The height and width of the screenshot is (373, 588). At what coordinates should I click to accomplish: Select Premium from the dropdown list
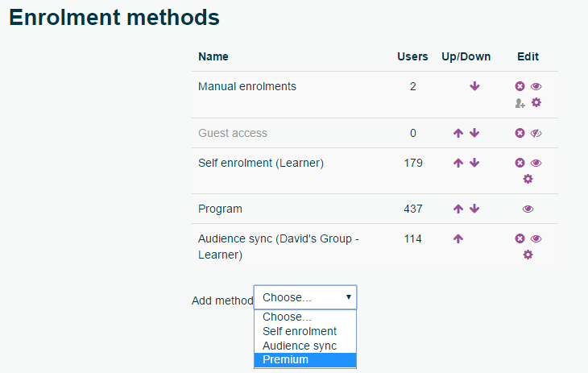305,359
